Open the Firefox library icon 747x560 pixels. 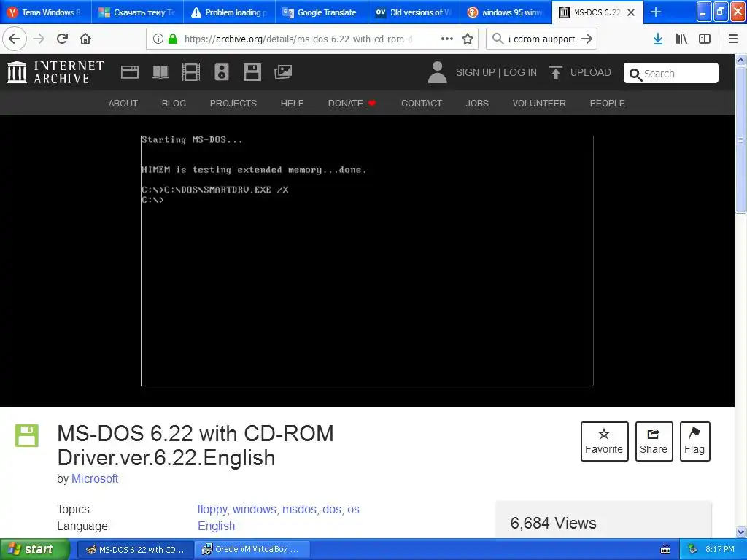[681, 39]
